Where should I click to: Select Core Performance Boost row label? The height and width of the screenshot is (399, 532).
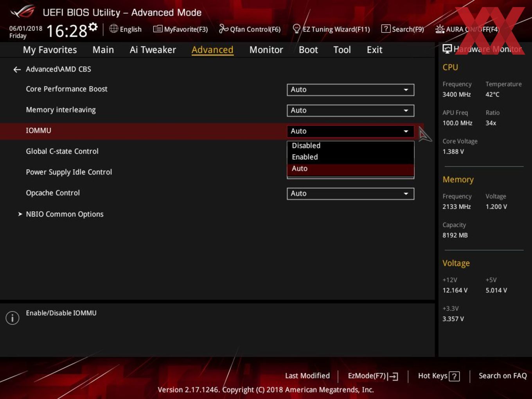pyautogui.click(x=66, y=89)
